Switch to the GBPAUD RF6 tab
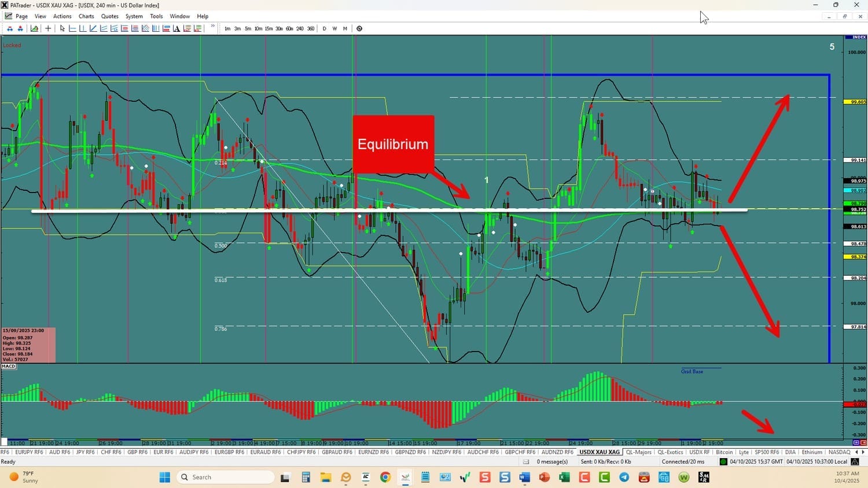 (337, 452)
